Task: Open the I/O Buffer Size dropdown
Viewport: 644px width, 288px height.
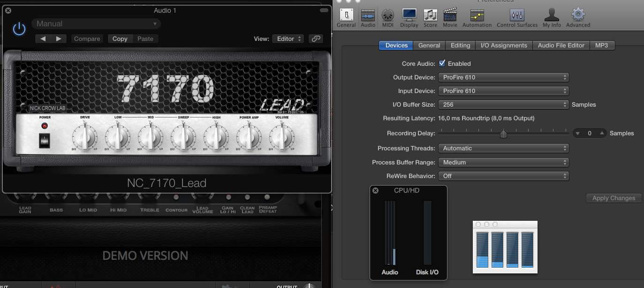Action: (503, 105)
